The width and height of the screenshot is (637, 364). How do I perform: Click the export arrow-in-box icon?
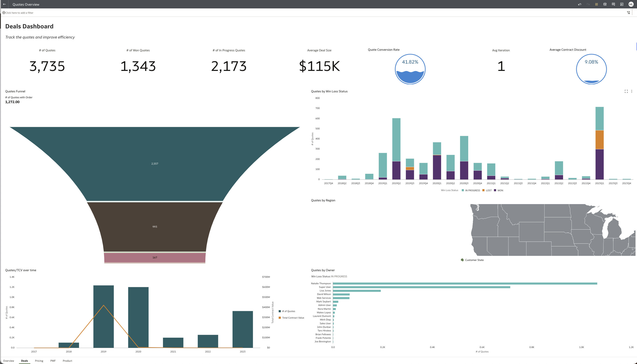[x=622, y=4]
